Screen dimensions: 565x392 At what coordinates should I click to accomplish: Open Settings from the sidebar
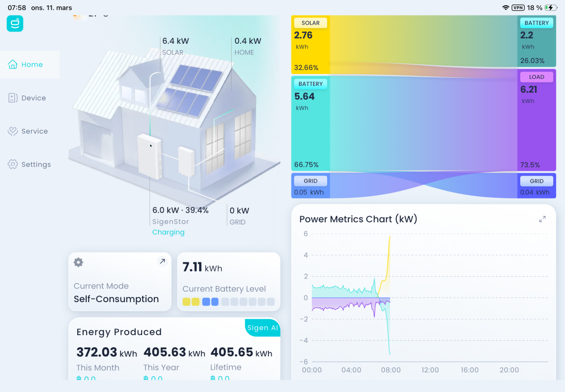click(x=30, y=164)
